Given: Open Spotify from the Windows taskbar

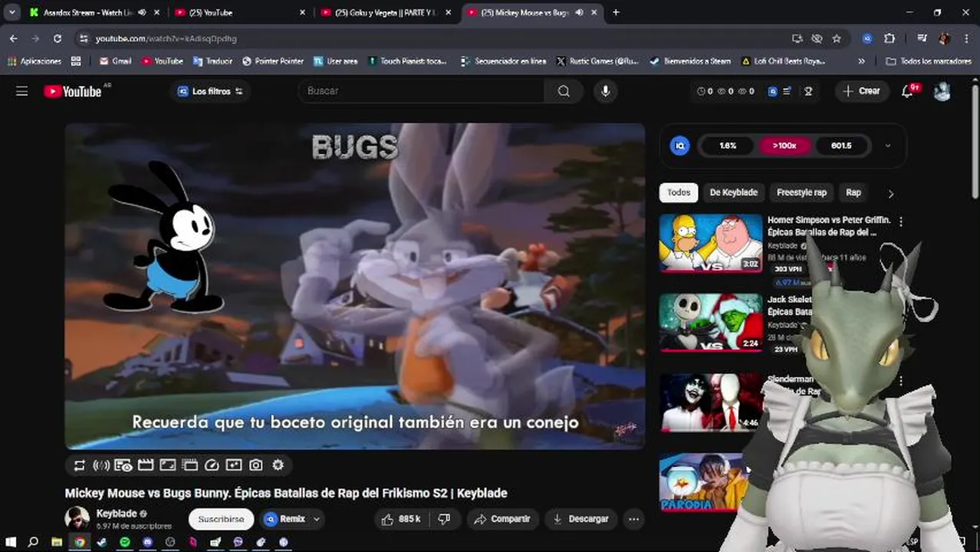Looking at the screenshot, I should tap(125, 542).
